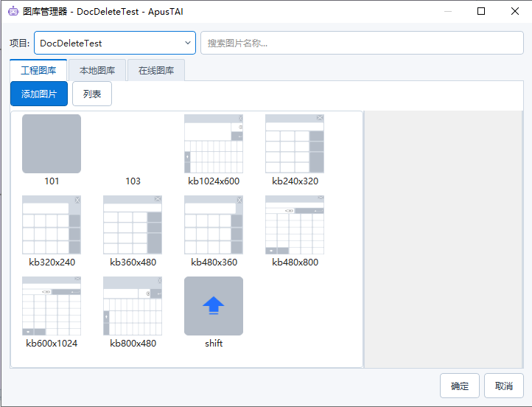Pick the kb480x360 keyboard thumbnail

point(214,225)
